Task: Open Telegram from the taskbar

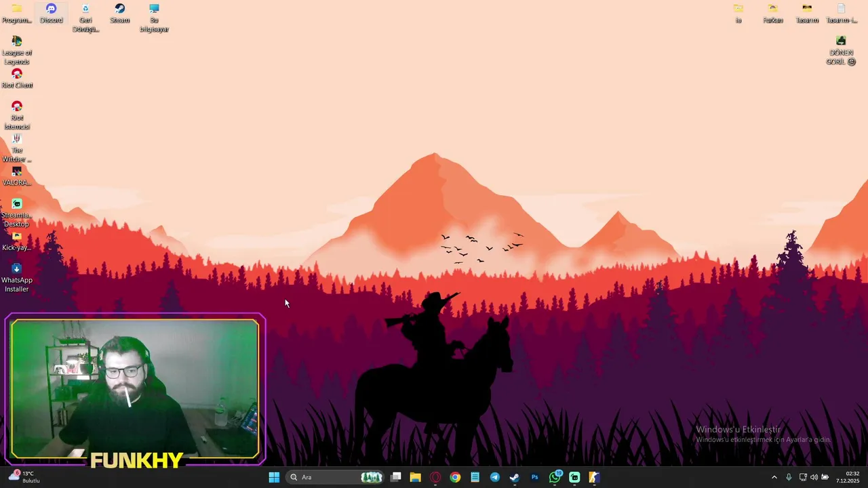Action: click(x=495, y=477)
